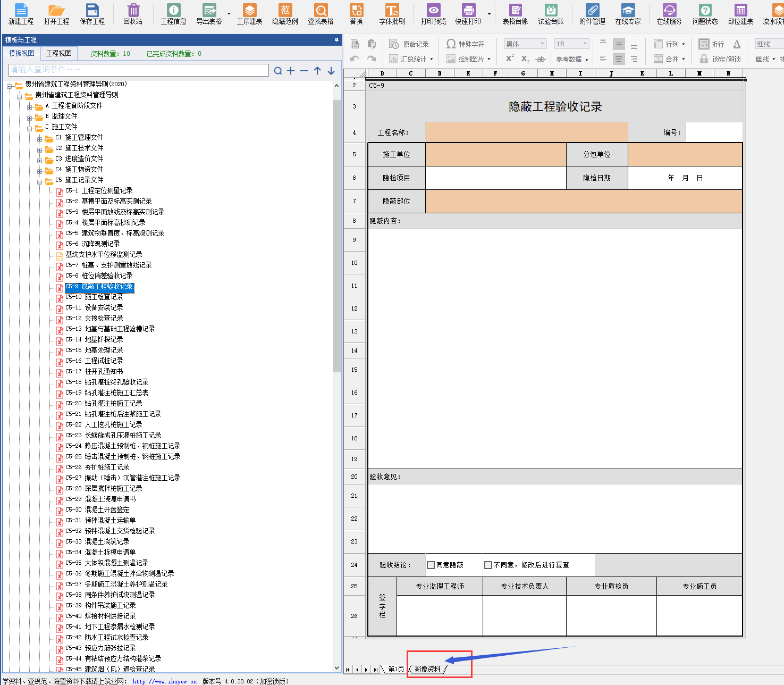
Task: Click the 特殊字符 button
Action: (465, 44)
